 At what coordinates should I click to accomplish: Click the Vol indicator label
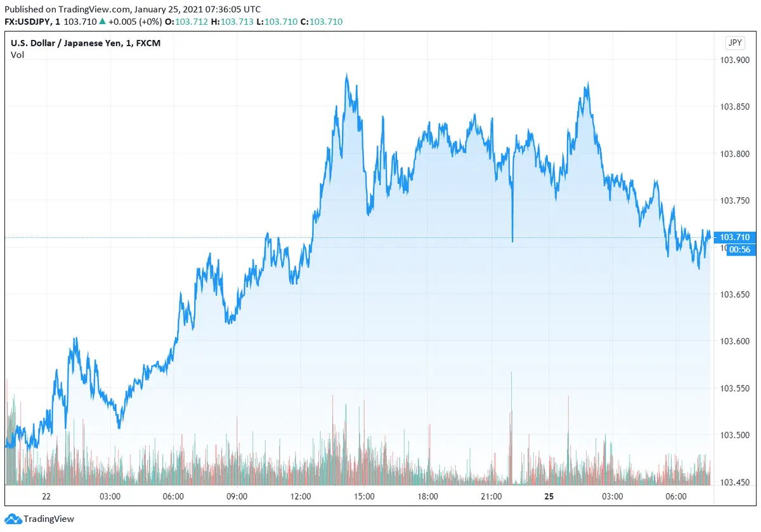point(17,55)
